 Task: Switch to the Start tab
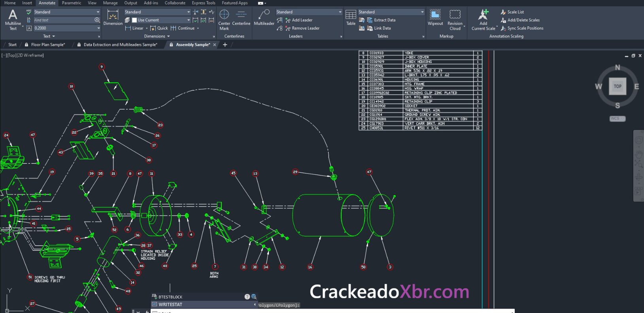coord(12,45)
